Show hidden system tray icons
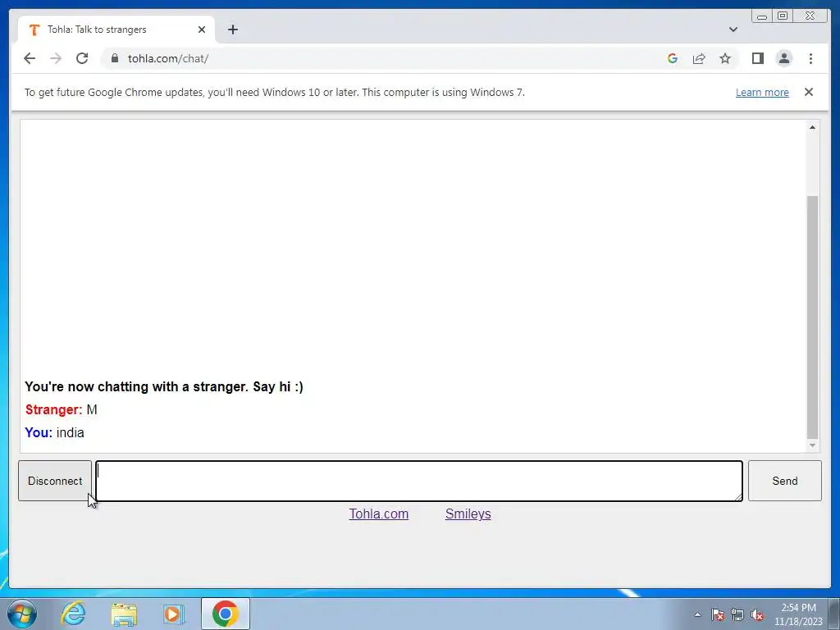This screenshot has width=840, height=630. [697, 614]
